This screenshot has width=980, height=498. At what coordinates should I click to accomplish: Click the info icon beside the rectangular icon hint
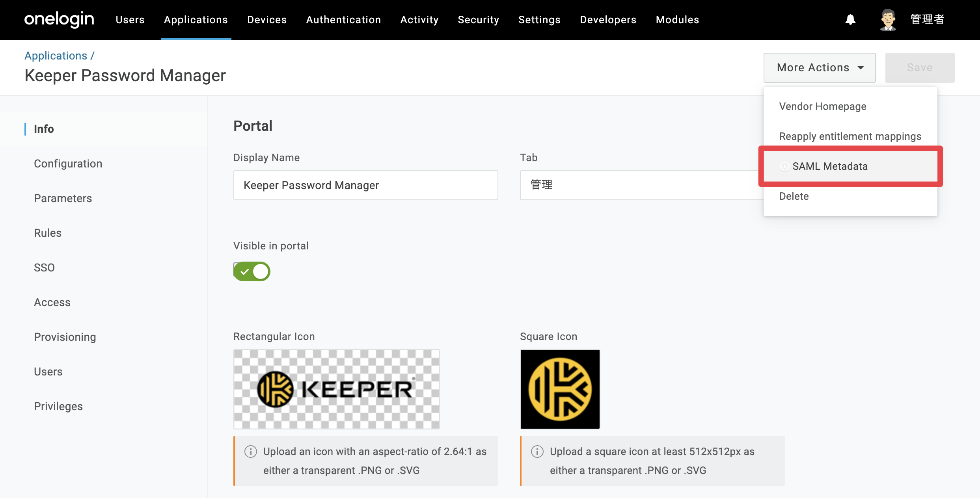point(250,452)
